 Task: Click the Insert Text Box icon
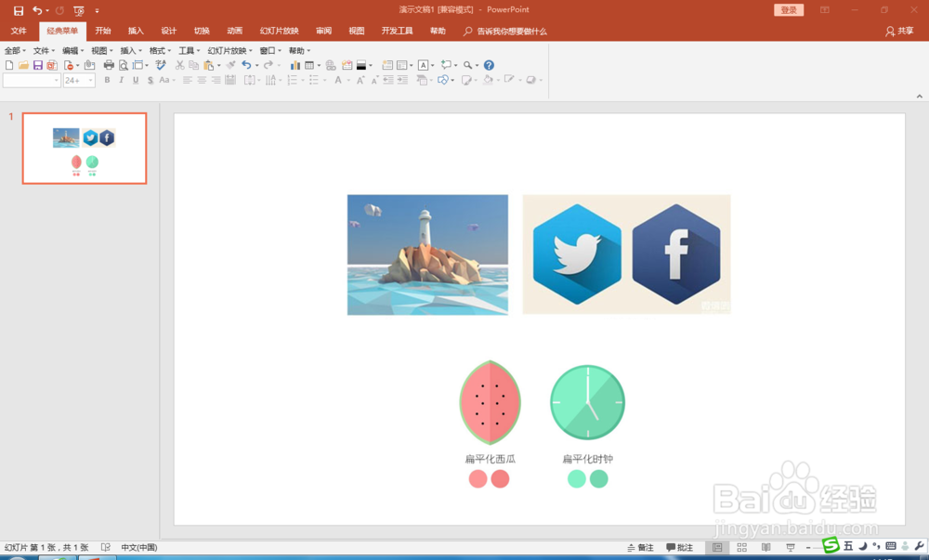pyautogui.click(x=423, y=65)
